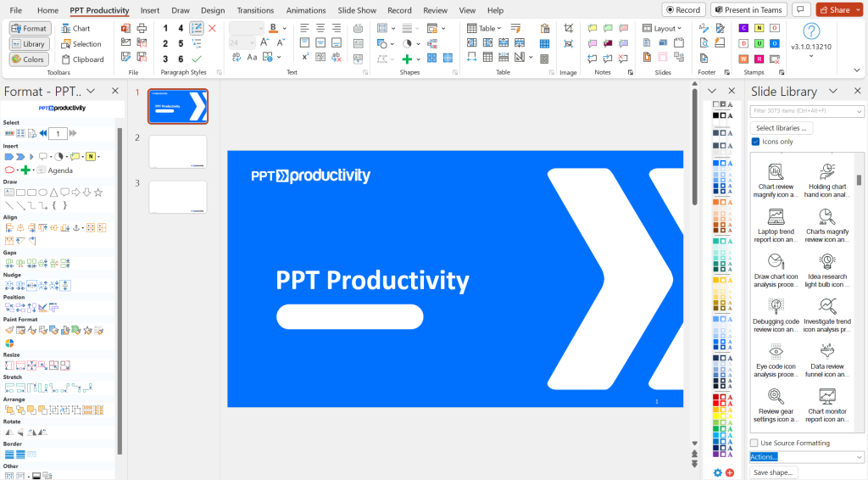Select slide 2 thumbnail

[178, 152]
